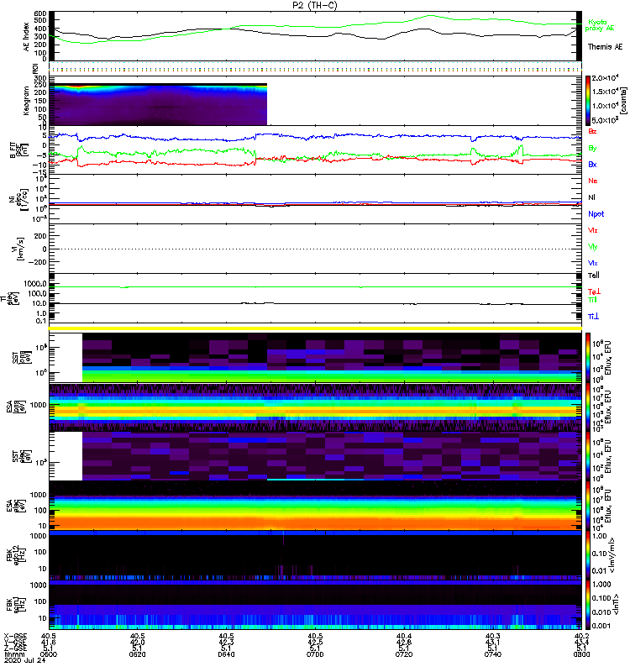The height and width of the screenshot is (672, 630).
Task: Select the green "Viy" velocity legend entry
Action: point(592,247)
